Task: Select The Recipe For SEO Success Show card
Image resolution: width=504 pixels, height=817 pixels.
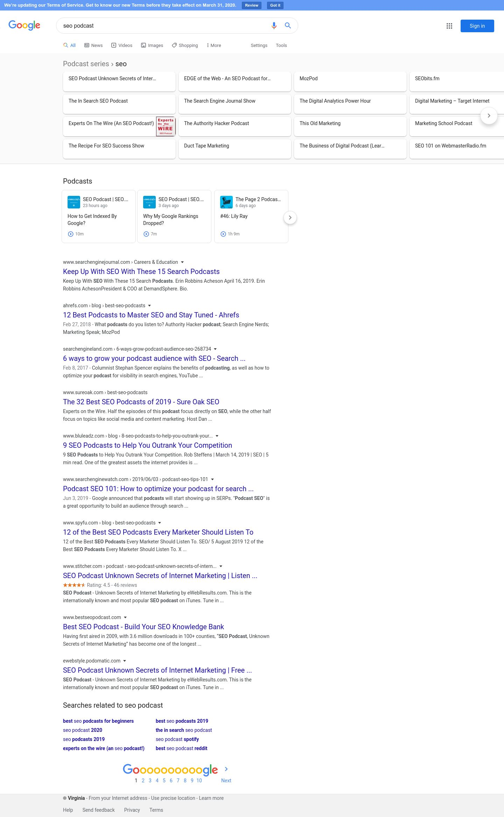Action: pos(119,149)
